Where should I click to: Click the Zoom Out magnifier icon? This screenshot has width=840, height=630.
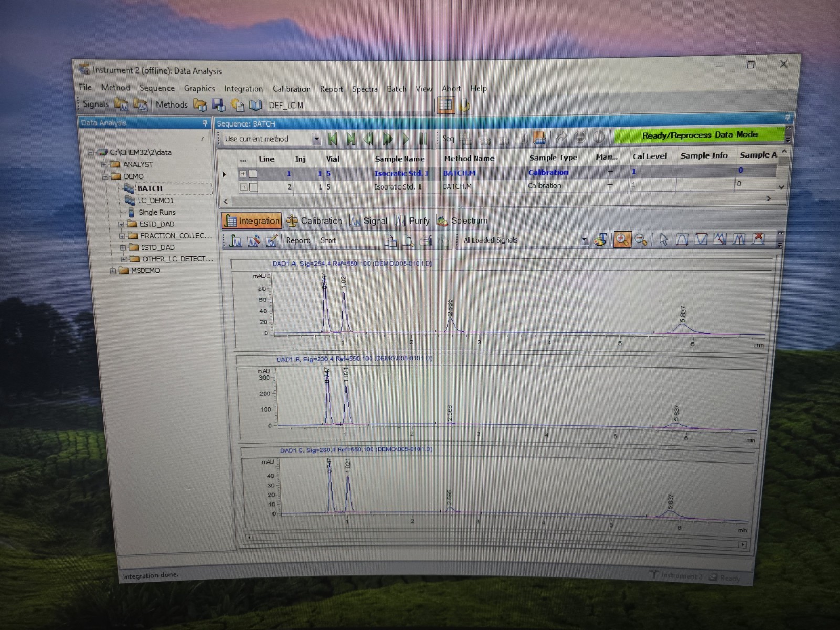tap(641, 239)
